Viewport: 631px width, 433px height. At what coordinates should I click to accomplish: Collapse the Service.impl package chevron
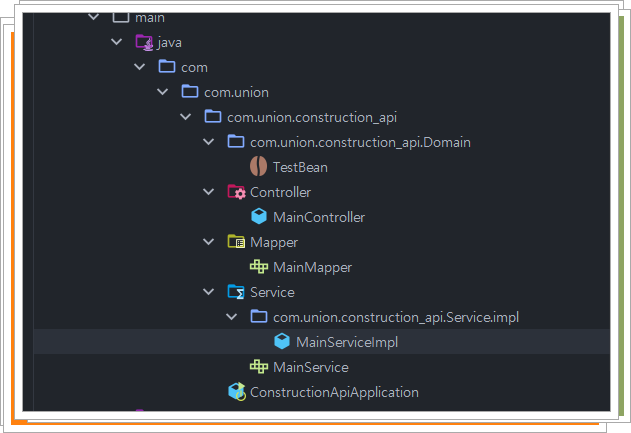231,317
